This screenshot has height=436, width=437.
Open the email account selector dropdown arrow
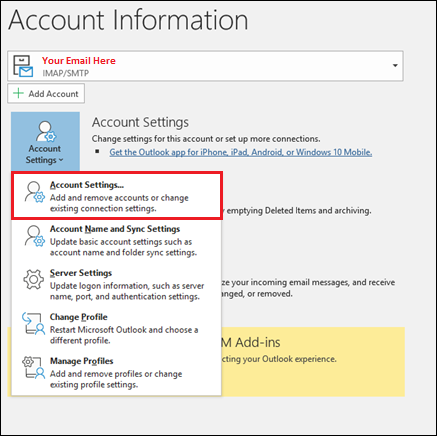(395, 66)
